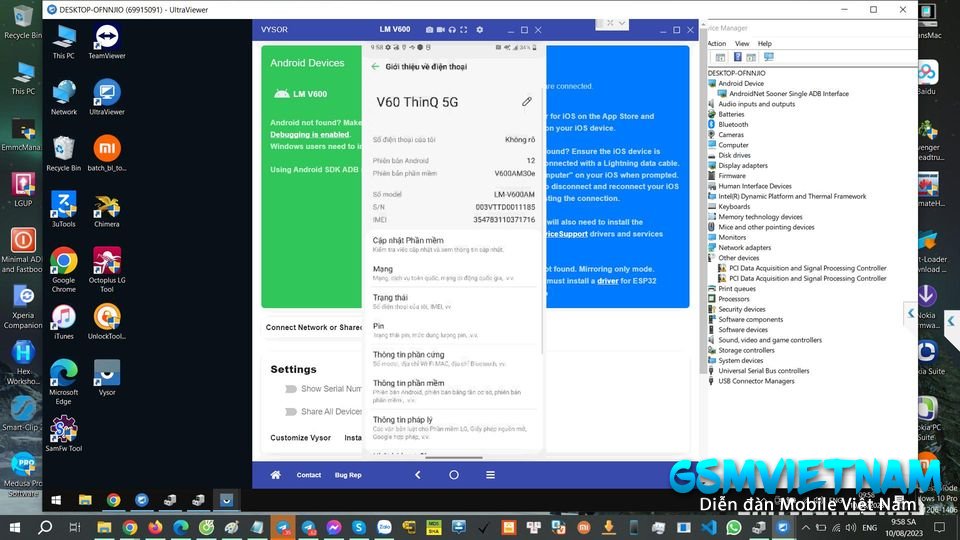Open UltraViewer desktop icon
The width and height of the screenshot is (960, 540).
pos(107,97)
